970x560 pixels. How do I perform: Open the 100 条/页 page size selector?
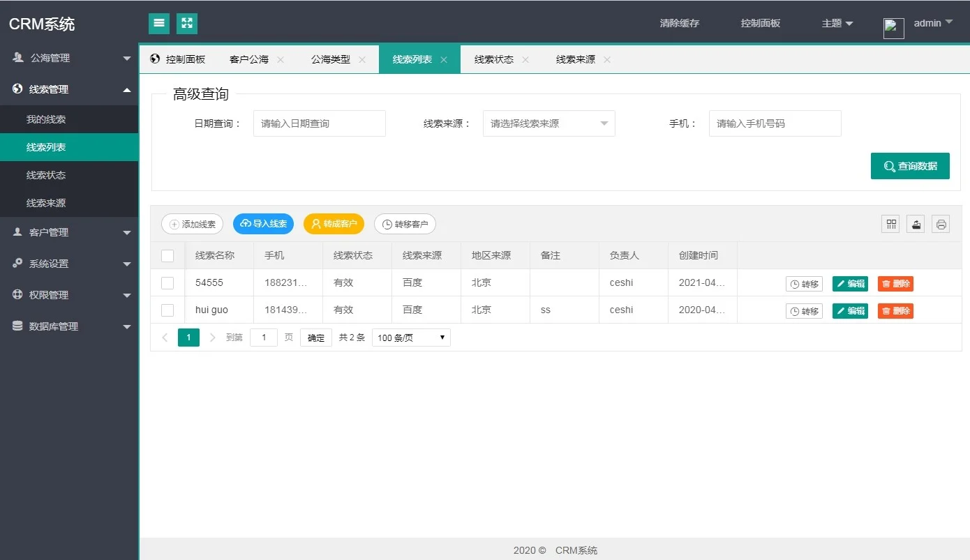click(x=410, y=337)
